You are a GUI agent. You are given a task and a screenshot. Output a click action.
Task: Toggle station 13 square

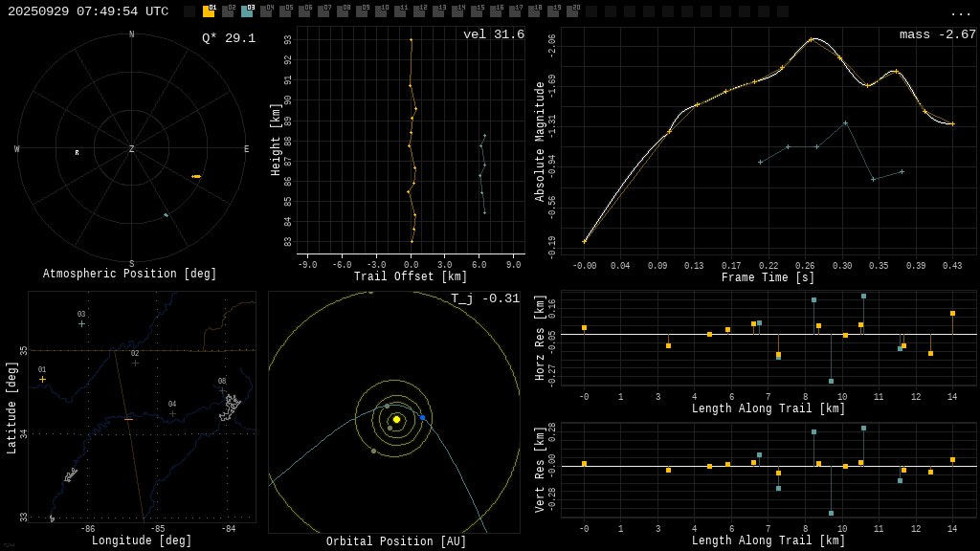438,11
